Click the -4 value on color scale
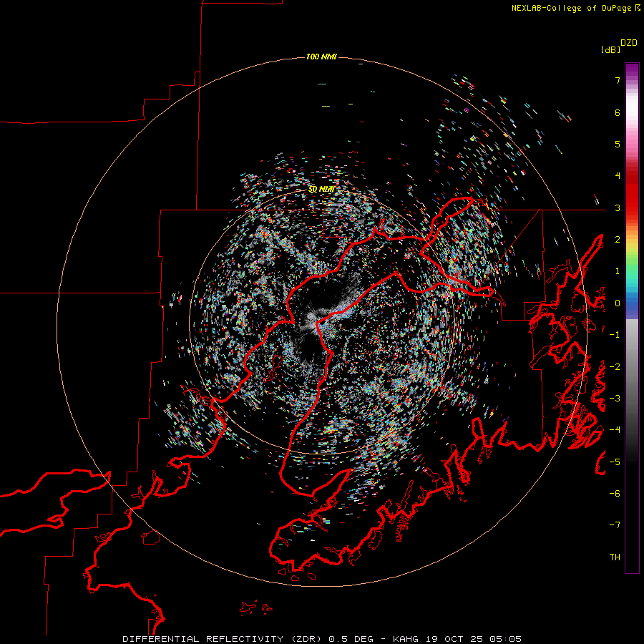 pos(615,430)
